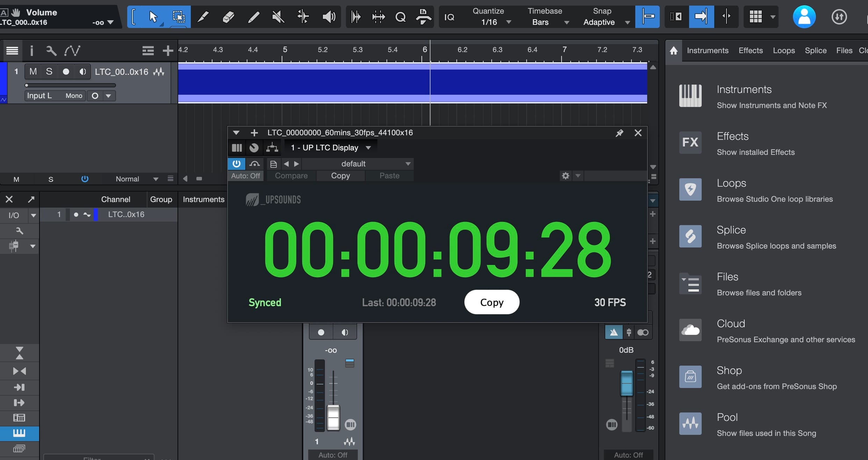Switch to the Instruments browser tab

(708, 51)
